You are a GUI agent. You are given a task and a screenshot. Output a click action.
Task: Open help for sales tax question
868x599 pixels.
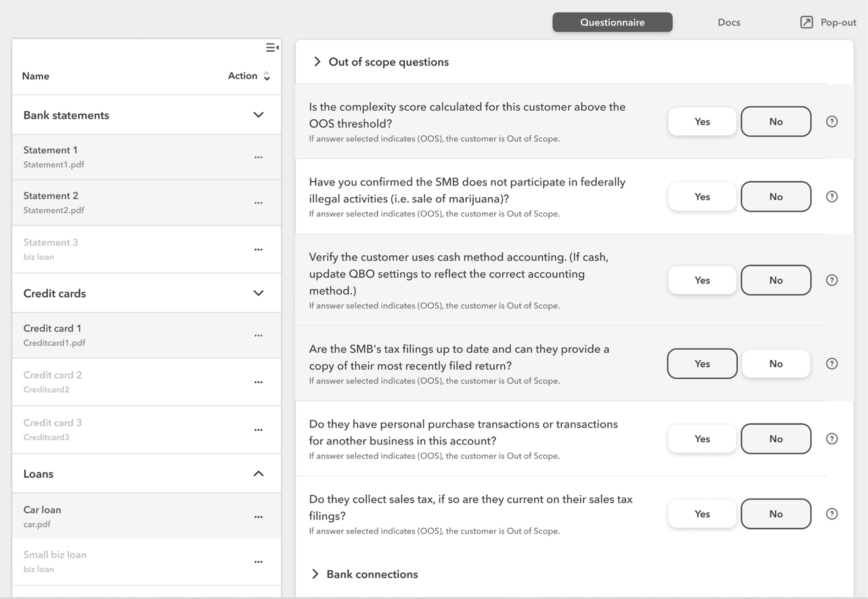pyautogui.click(x=832, y=514)
